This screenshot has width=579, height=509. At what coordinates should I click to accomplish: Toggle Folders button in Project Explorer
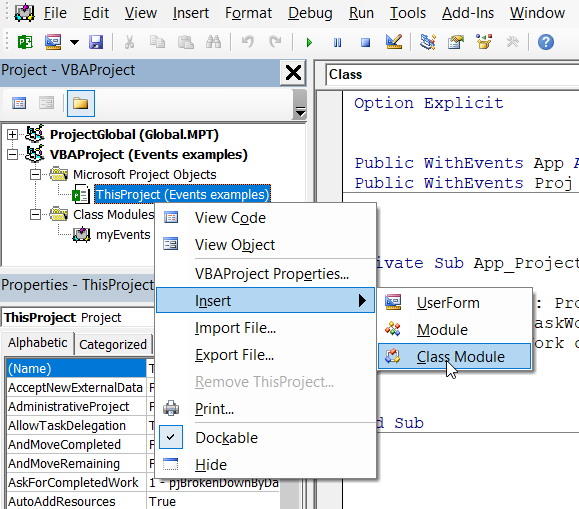(80, 103)
